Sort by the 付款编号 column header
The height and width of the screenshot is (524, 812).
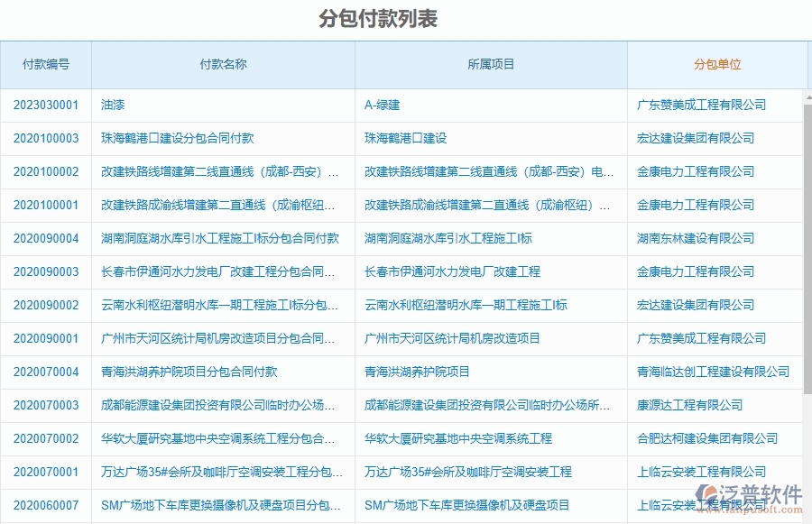[44, 64]
